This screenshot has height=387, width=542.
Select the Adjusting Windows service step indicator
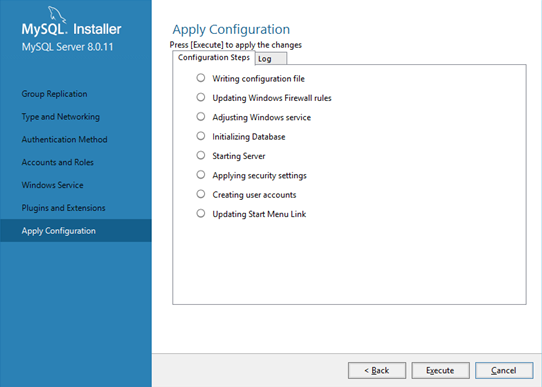pyautogui.click(x=200, y=116)
